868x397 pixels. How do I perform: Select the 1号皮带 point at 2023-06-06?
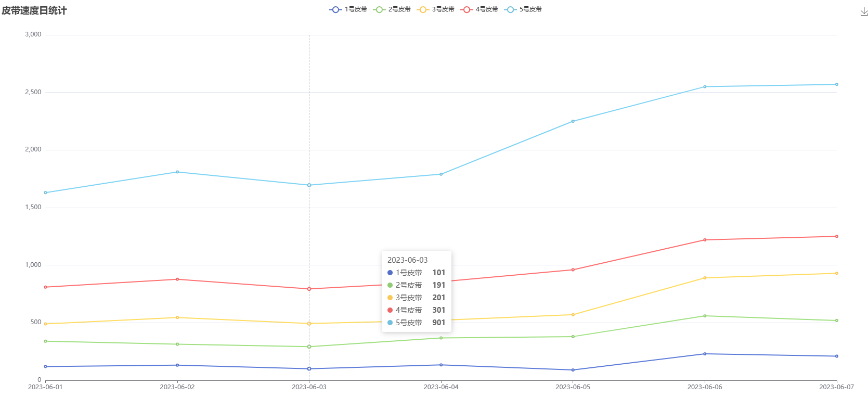click(705, 354)
